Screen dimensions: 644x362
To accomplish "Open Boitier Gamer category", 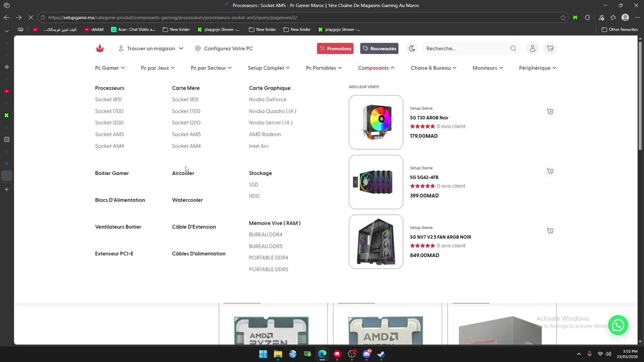I will pos(112,173).
